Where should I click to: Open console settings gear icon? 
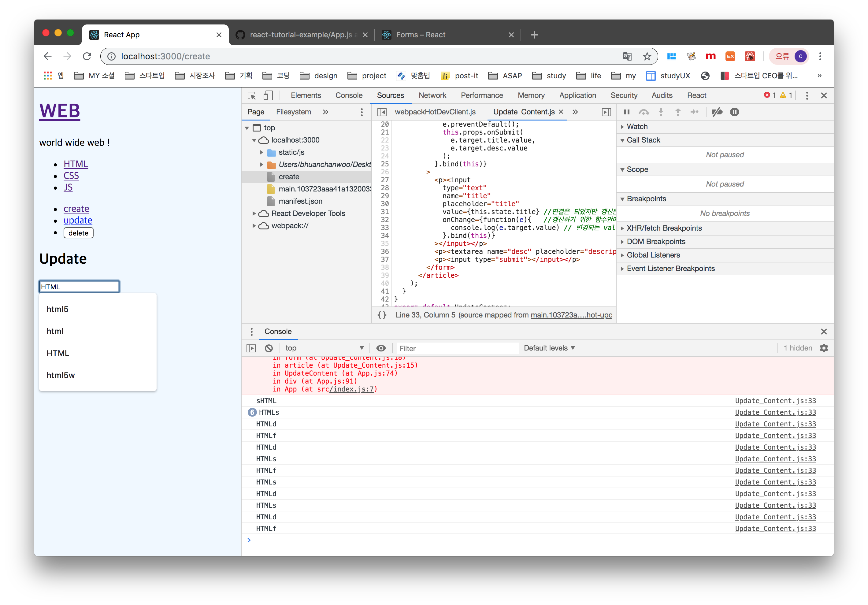[x=824, y=348]
